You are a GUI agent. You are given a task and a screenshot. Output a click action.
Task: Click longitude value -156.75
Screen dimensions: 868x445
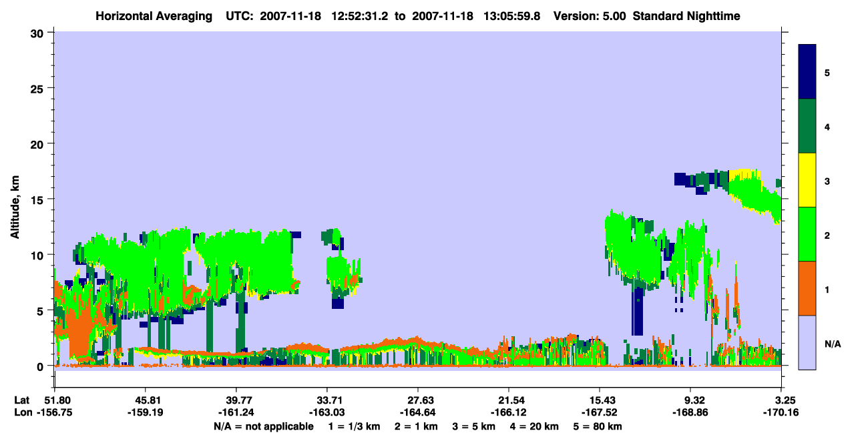point(55,413)
